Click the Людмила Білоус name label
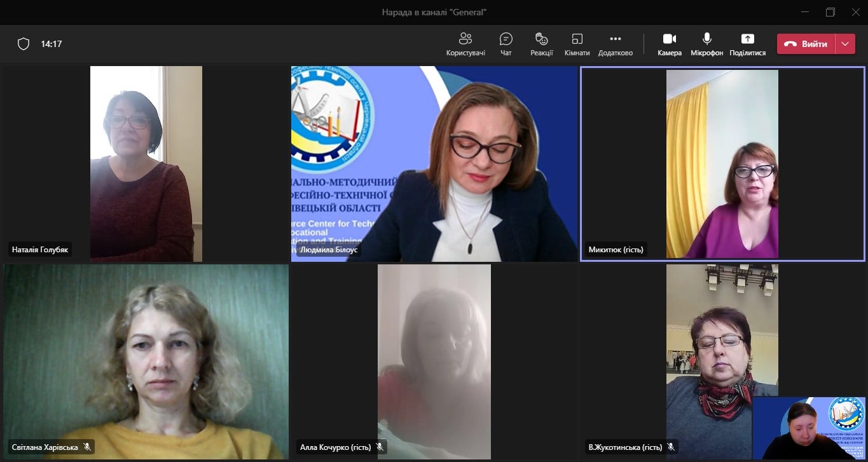The image size is (868, 462). (328, 250)
